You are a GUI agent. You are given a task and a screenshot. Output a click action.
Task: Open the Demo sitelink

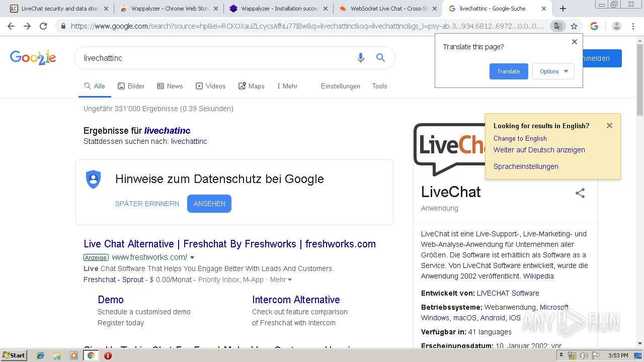[x=110, y=300]
